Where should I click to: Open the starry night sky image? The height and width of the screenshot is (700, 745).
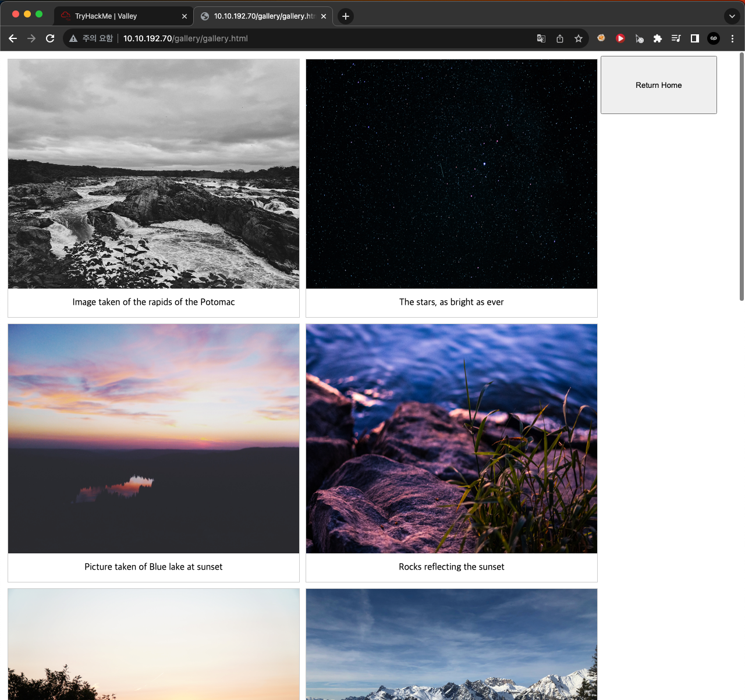[x=452, y=174]
